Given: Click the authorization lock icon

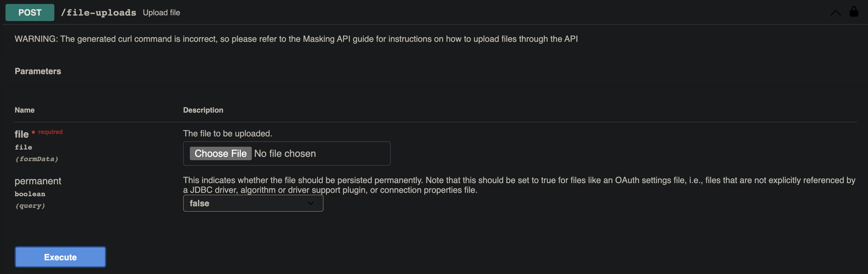Looking at the screenshot, I should click(854, 12).
